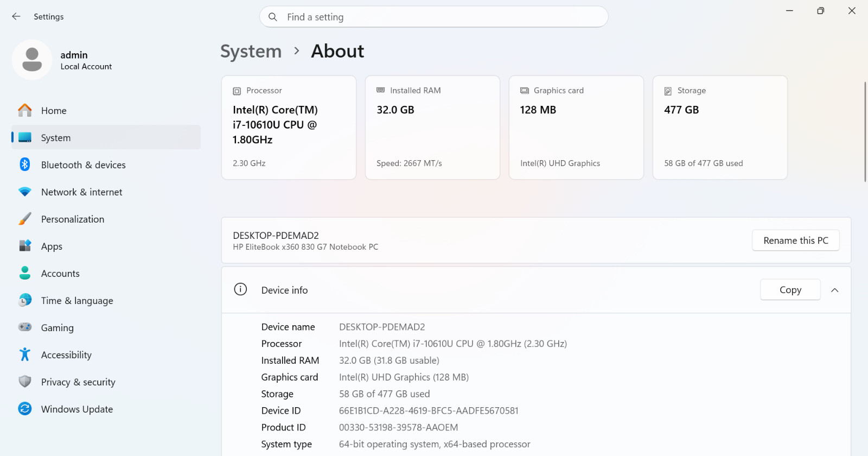This screenshot has width=868, height=456.
Task: Select the Bluetooth & devices icon
Action: click(25, 164)
